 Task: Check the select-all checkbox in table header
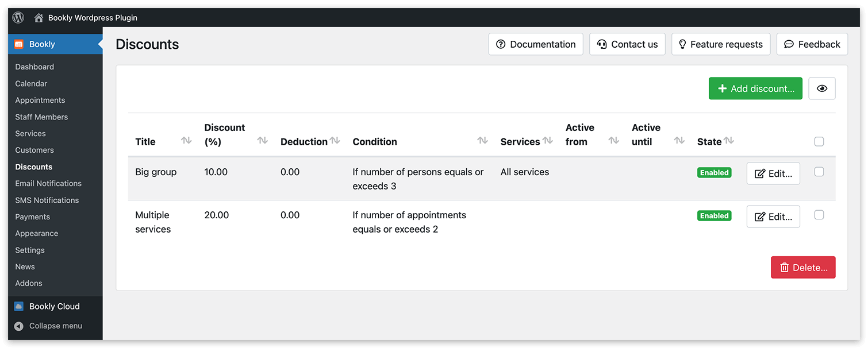coord(819,142)
